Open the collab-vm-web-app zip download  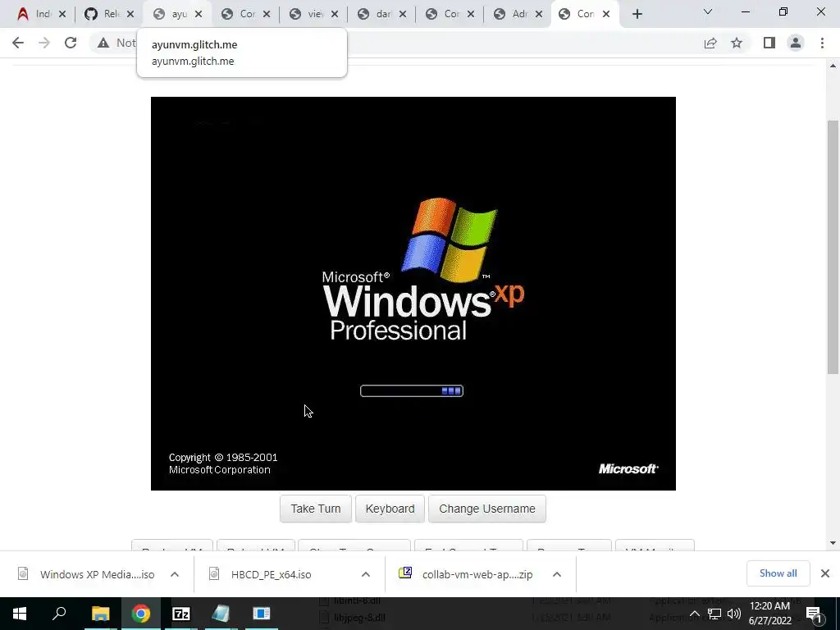[x=466, y=574]
